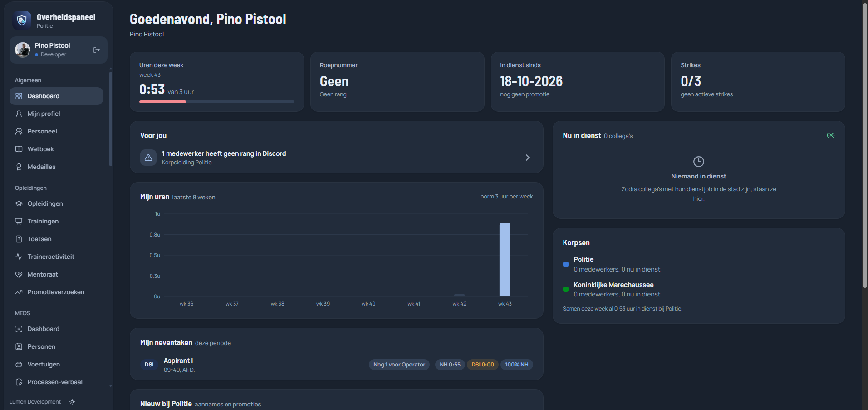The height and width of the screenshot is (410, 868).
Task: Click the Personen ID icon
Action: pos(19,346)
